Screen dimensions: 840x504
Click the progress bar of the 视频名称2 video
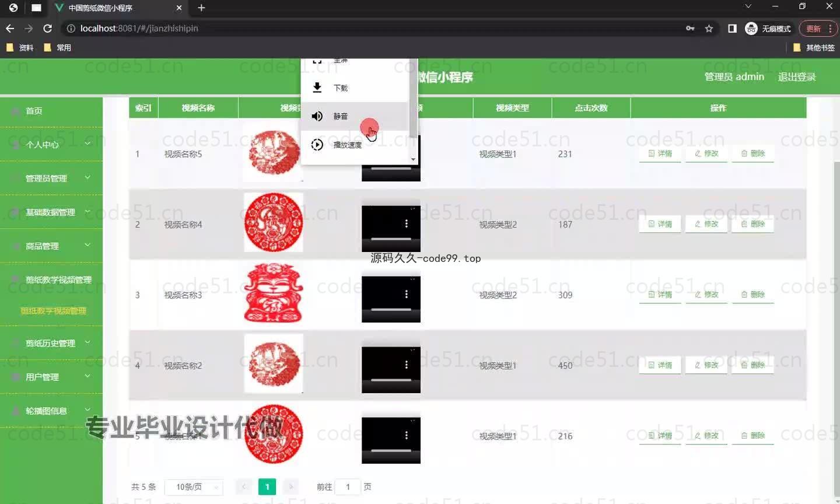[x=391, y=380]
